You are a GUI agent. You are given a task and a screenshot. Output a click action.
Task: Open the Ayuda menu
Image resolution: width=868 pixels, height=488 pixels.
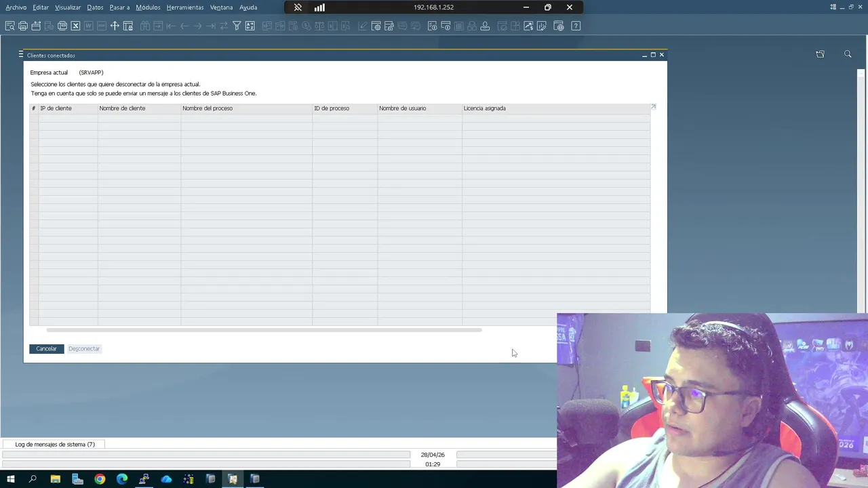tap(248, 7)
